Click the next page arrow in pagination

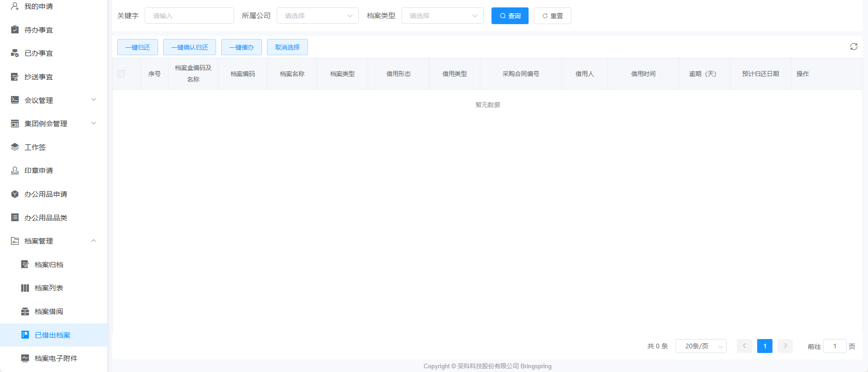[x=785, y=346]
